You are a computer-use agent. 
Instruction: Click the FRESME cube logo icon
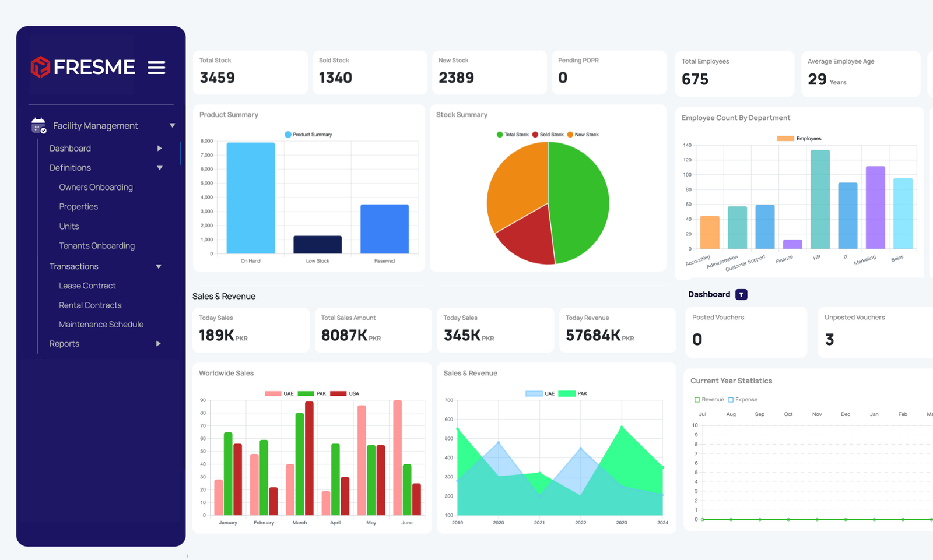[x=40, y=67]
